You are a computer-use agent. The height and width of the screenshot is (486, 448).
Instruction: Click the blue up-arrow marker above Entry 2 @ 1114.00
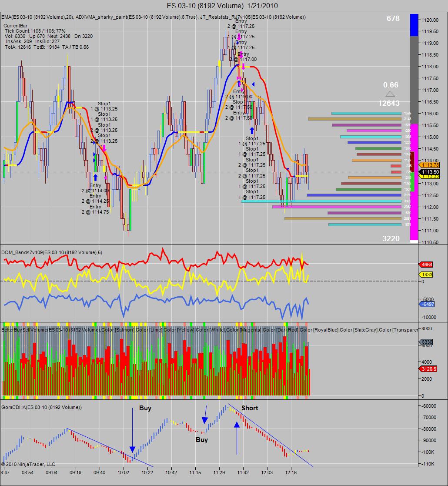click(95, 177)
